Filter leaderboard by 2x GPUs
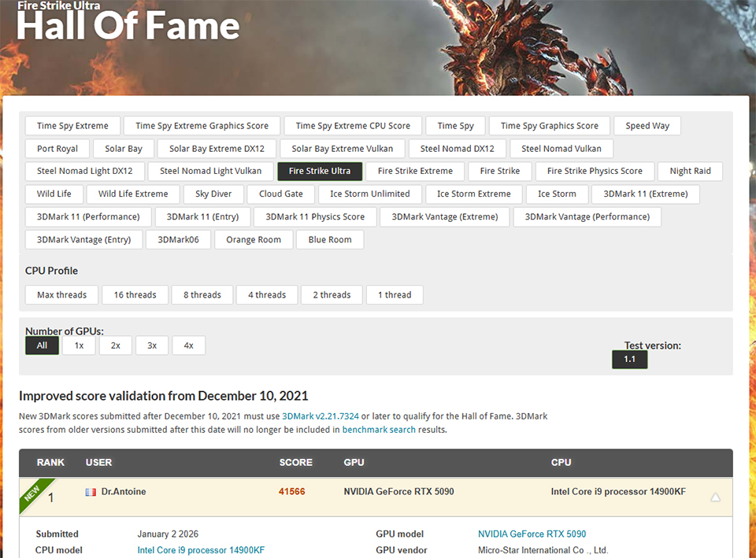Image resolution: width=756 pixels, height=558 pixels. coord(115,345)
